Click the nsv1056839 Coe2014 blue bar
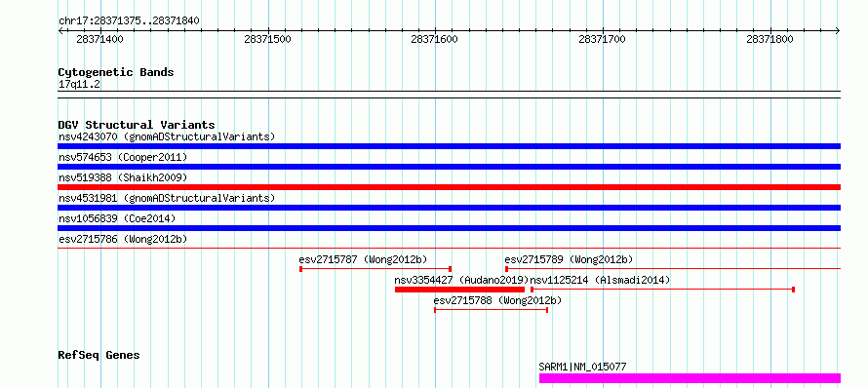Image resolution: width=868 pixels, height=388 pixels. (x=449, y=228)
